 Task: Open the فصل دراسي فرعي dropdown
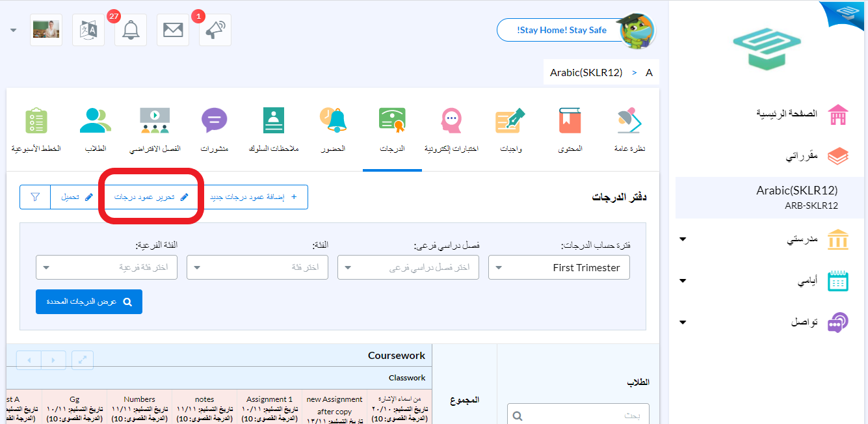click(x=408, y=267)
